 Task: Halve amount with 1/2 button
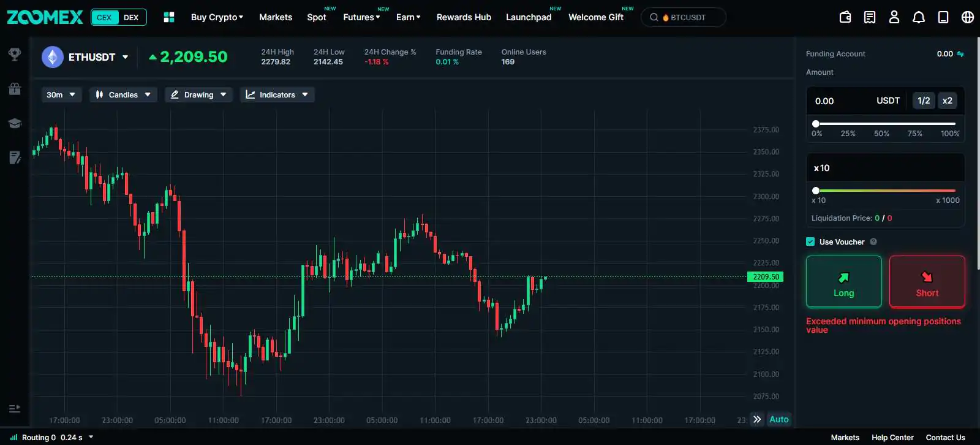click(924, 101)
